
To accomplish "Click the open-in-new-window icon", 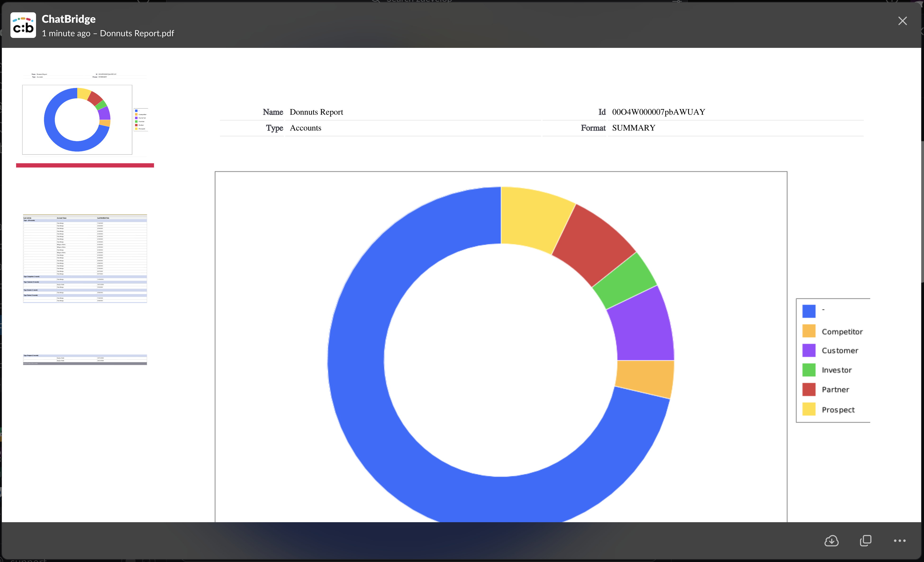I will pyautogui.click(x=865, y=541).
